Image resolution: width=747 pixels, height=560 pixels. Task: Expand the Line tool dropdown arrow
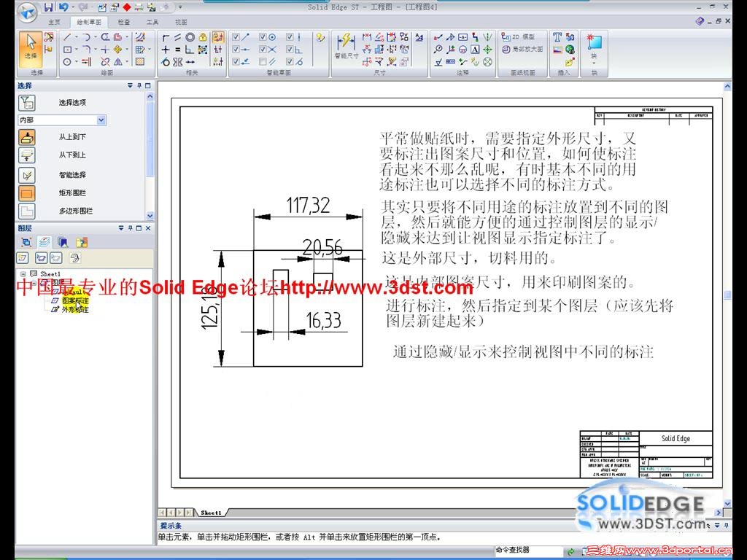pos(76,38)
